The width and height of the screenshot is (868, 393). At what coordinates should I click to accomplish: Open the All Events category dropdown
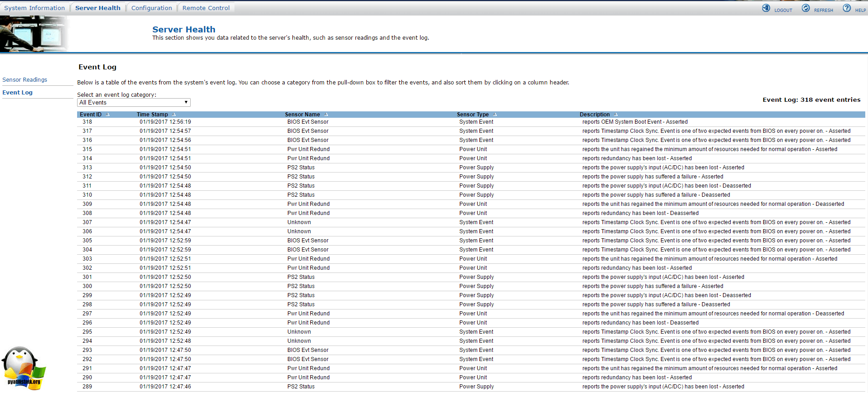tap(134, 103)
